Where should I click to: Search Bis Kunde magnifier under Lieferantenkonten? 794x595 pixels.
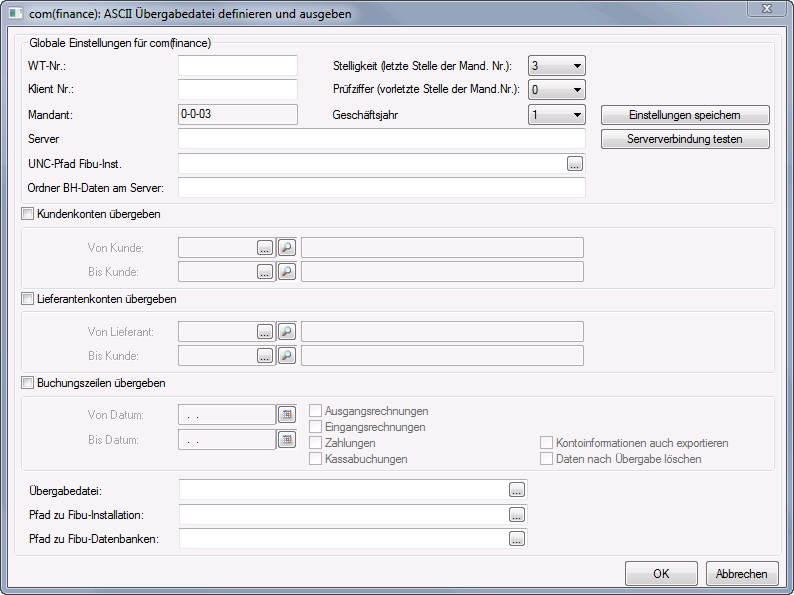(x=287, y=356)
